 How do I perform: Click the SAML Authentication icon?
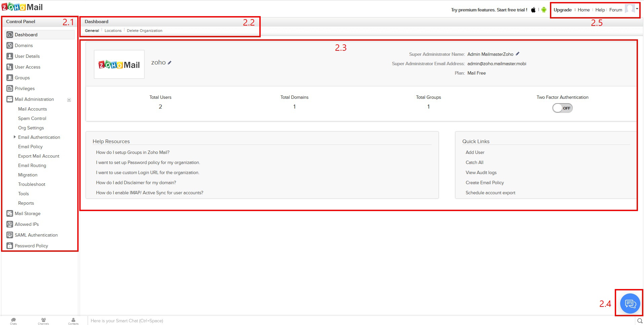pos(10,235)
